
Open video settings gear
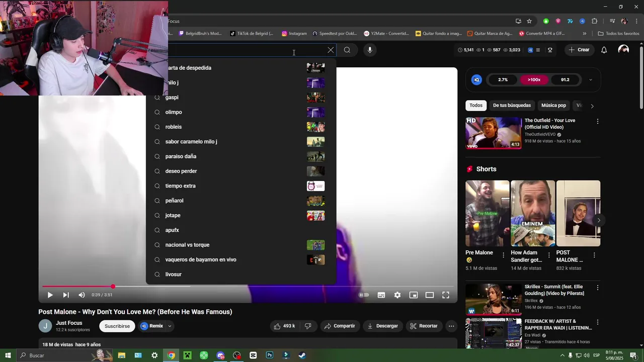[397, 295]
